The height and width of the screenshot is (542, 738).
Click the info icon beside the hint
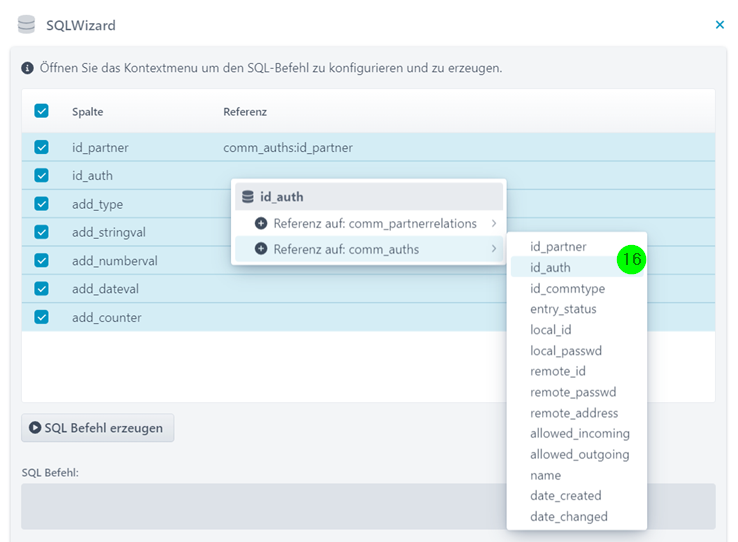coord(27,68)
